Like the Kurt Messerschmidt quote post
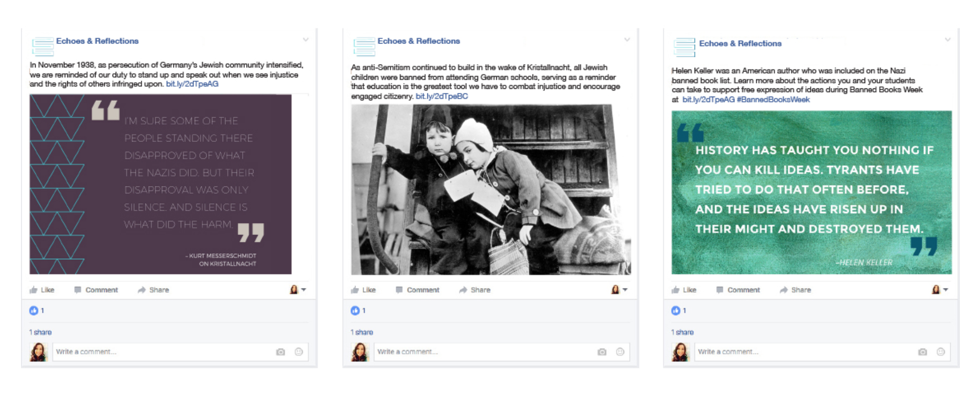 pyautogui.click(x=42, y=290)
